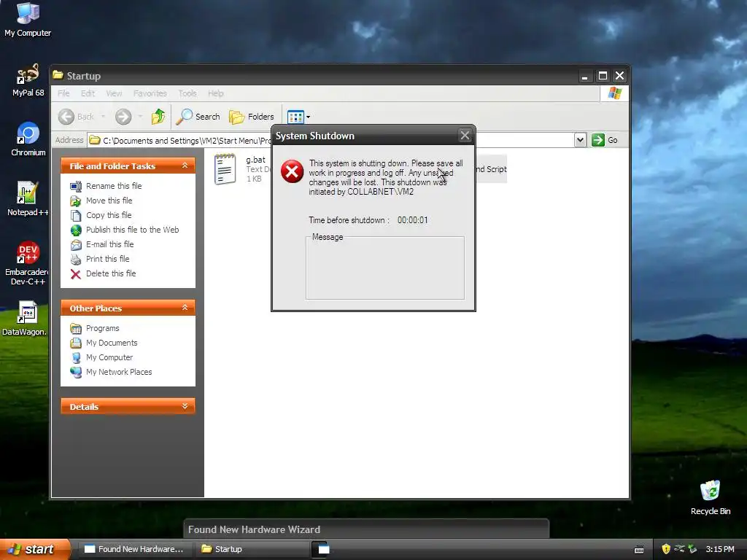Expand the Address bar dropdown
This screenshot has width=747, height=560.
(x=580, y=140)
